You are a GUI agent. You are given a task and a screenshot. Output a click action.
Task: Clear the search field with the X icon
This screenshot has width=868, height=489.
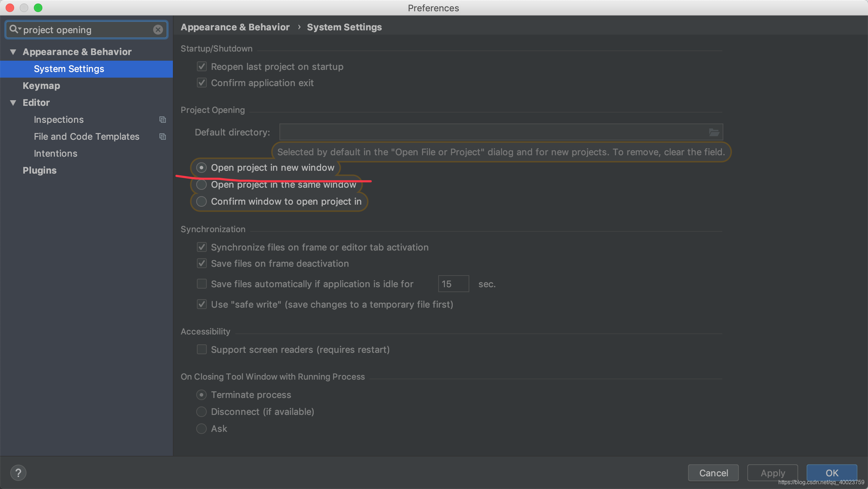[158, 30]
